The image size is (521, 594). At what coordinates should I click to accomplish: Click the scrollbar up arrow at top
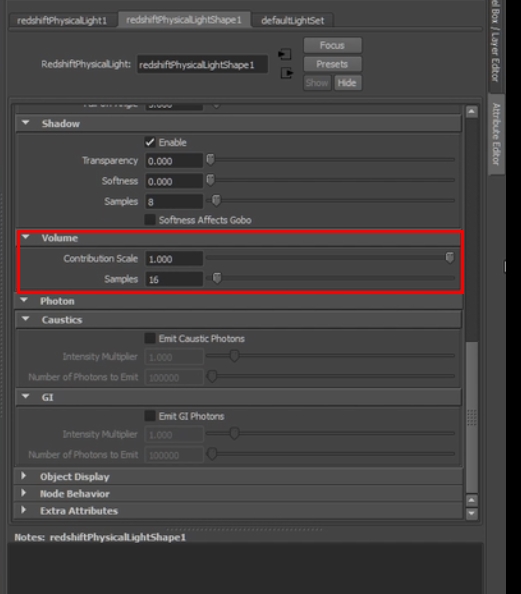click(x=471, y=111)
